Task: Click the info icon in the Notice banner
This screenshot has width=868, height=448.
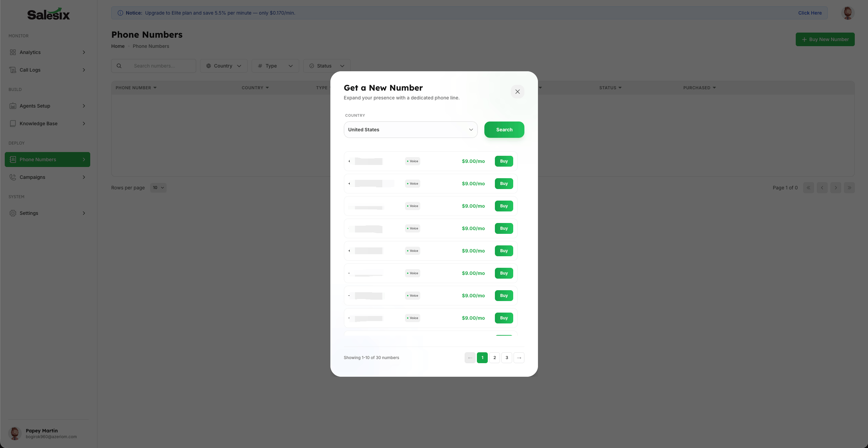Action: (x=120, y=13)
